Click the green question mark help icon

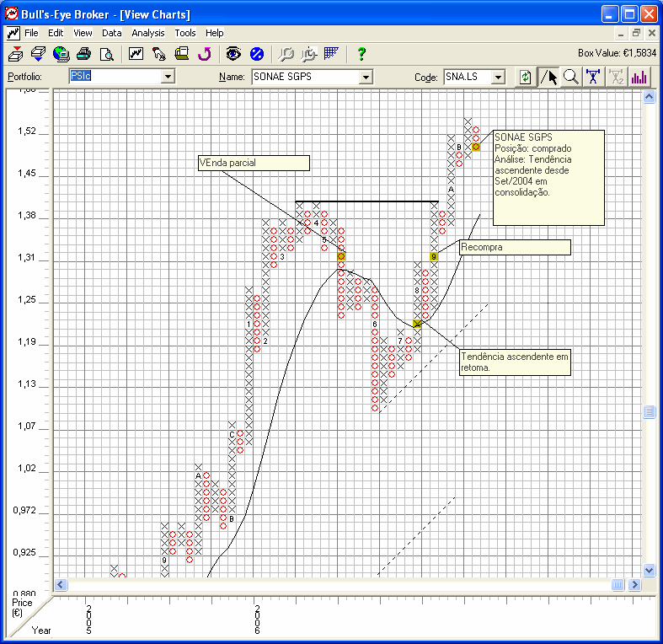tap(361, 54)
